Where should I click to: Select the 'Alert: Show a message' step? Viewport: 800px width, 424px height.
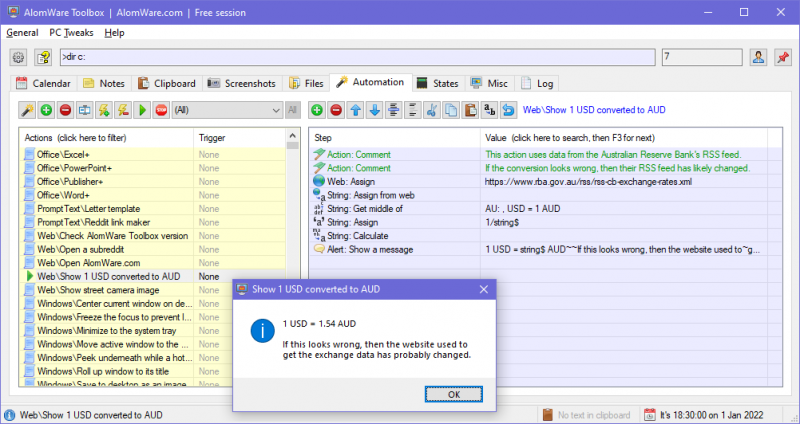(545, 250)
